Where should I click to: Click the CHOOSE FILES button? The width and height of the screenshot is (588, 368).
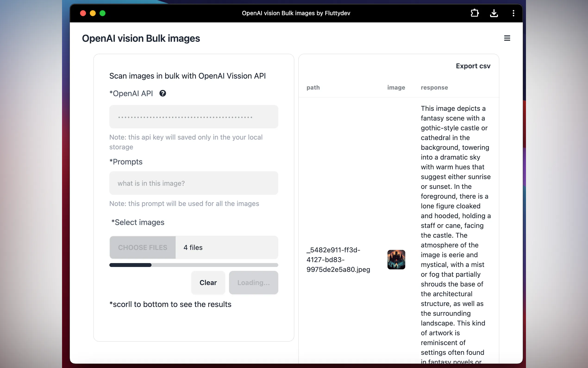click(x=143, y=247)
